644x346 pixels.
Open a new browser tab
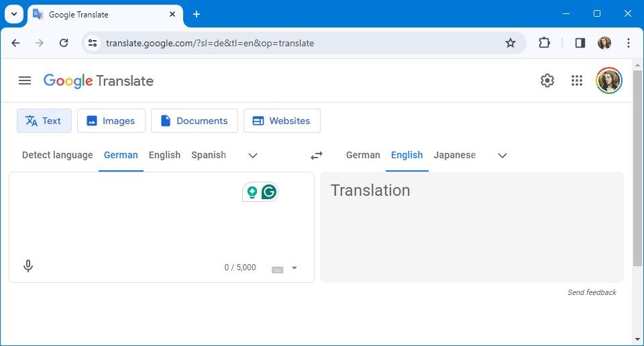(197, 14)
